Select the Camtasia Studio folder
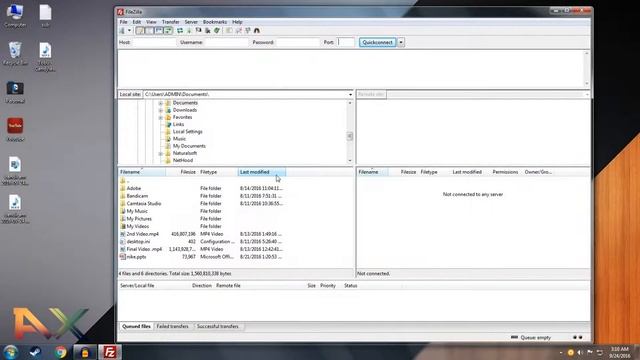This screenshot has width=640, height=360. [x=144, y=204]
